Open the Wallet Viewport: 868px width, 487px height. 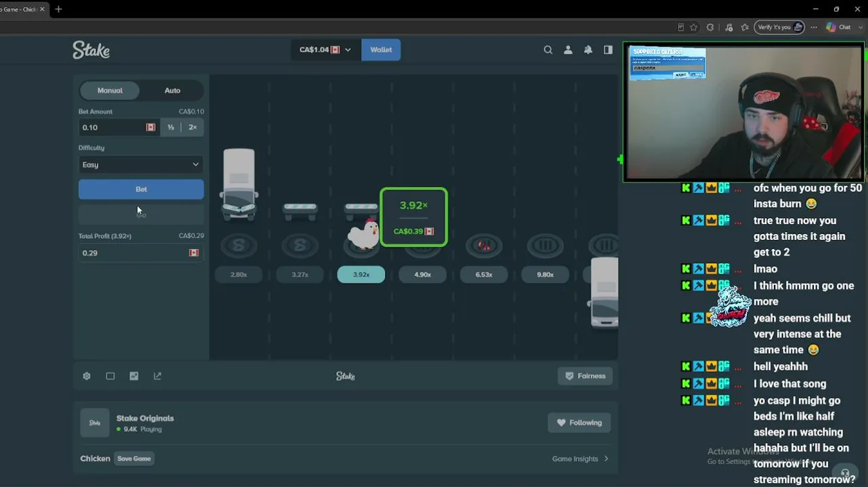tap(381, 49)
